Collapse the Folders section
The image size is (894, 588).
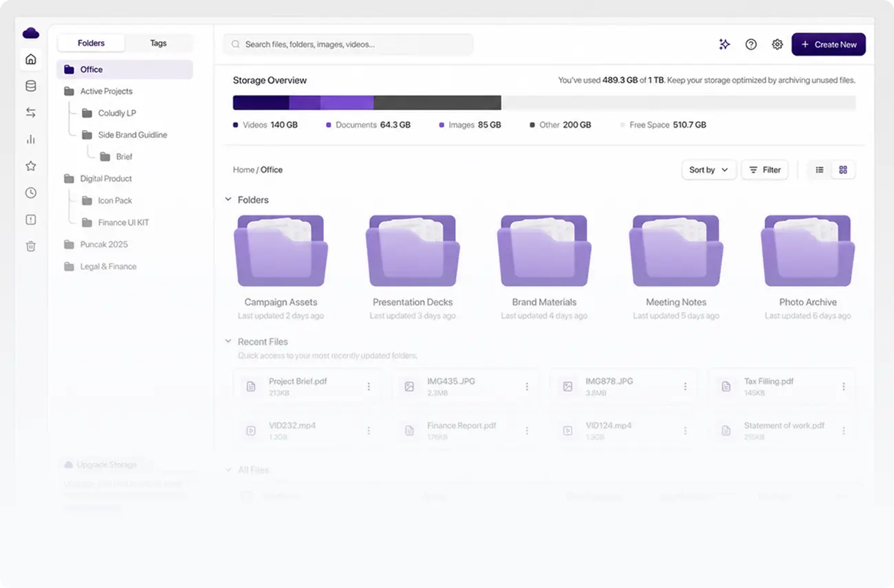pyautogui.click(x=228, y=199)
